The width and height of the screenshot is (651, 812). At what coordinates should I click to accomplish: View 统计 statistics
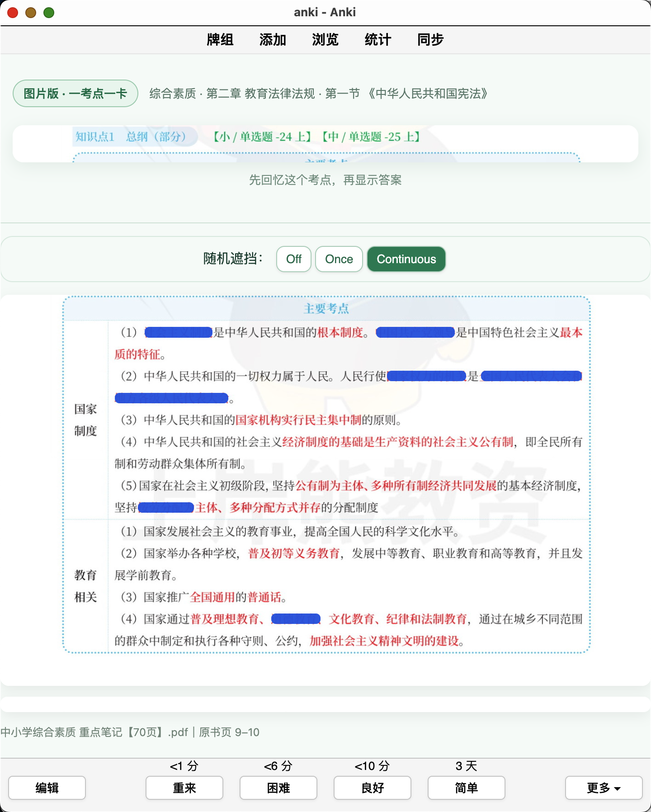pos(378,40)
